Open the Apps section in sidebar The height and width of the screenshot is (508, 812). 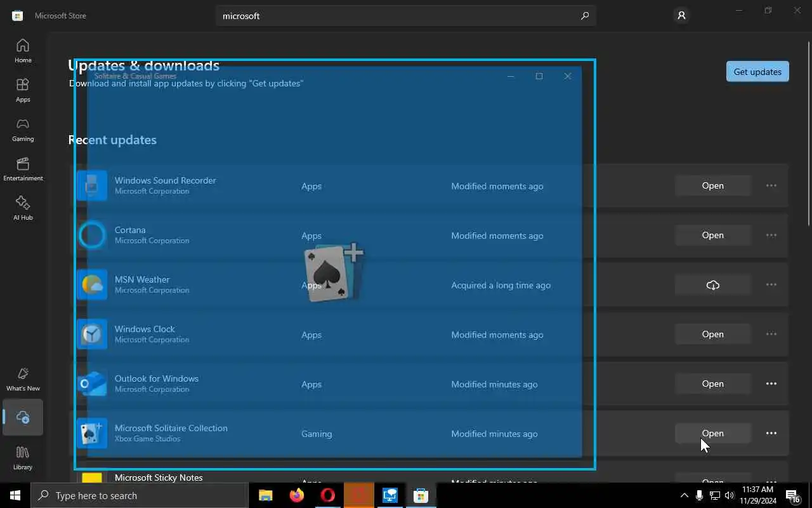[23, 90]
